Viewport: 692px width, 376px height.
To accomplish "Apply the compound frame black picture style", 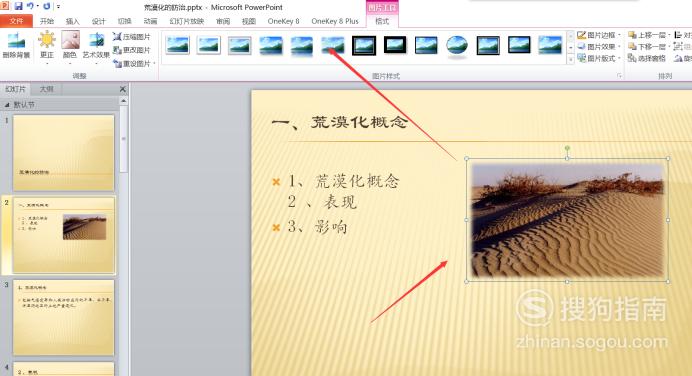I will (488, 45).
